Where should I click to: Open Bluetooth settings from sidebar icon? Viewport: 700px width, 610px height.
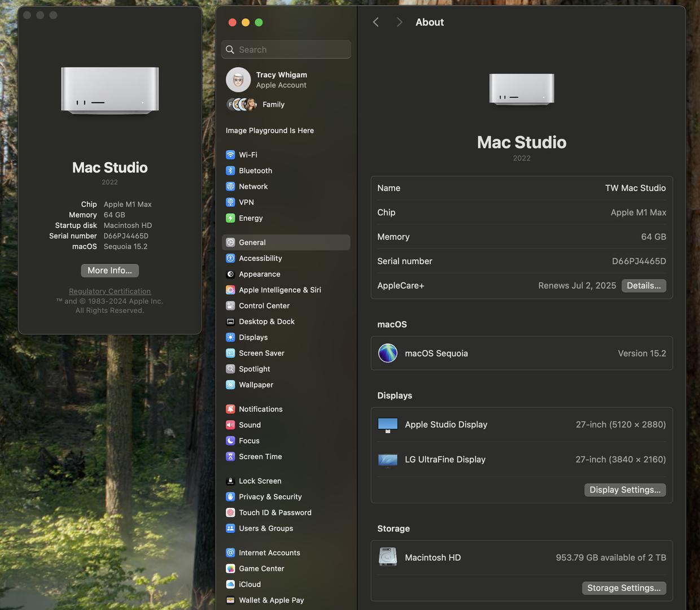coord(230,171)
